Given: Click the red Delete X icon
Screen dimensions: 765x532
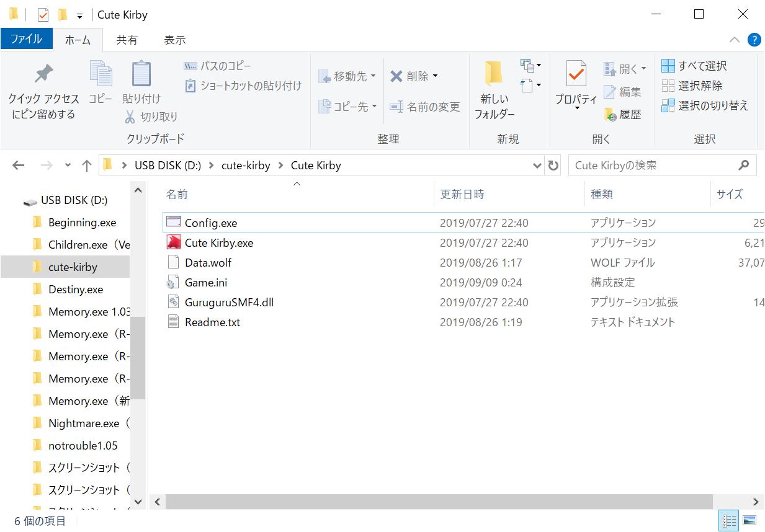Looking at the screenshot, I should 396,76.
